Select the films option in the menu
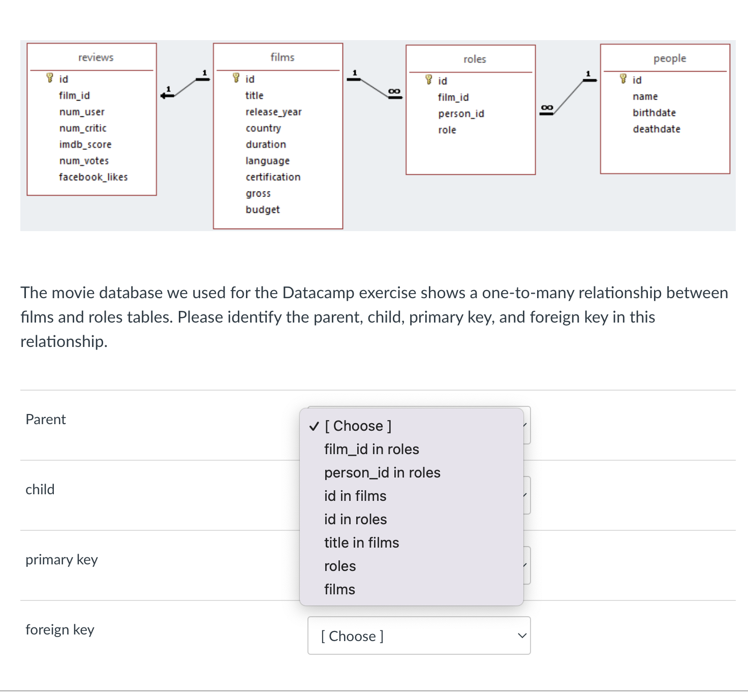Image resolution: width=748 pixels, height=700 pixels. coord(339,589)
